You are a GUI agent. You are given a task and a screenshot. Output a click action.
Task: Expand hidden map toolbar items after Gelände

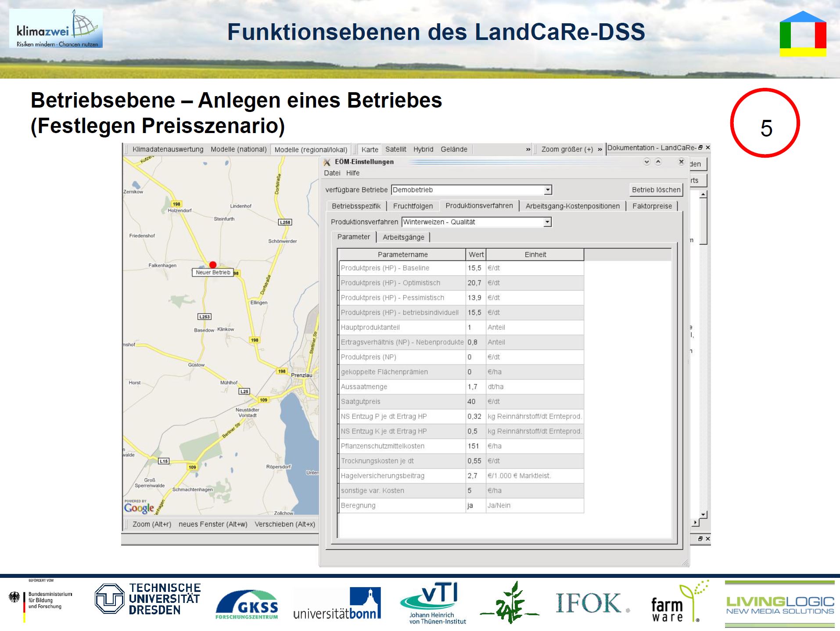528,149
